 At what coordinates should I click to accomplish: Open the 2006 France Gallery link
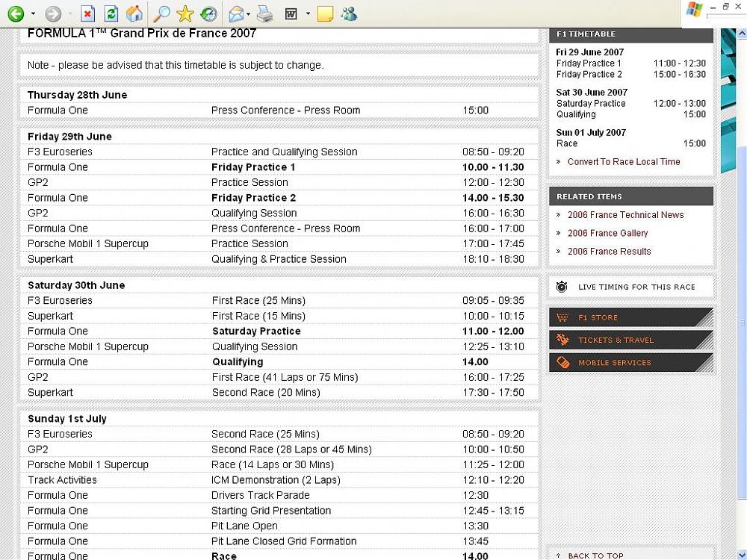click(x=607, y=233)
